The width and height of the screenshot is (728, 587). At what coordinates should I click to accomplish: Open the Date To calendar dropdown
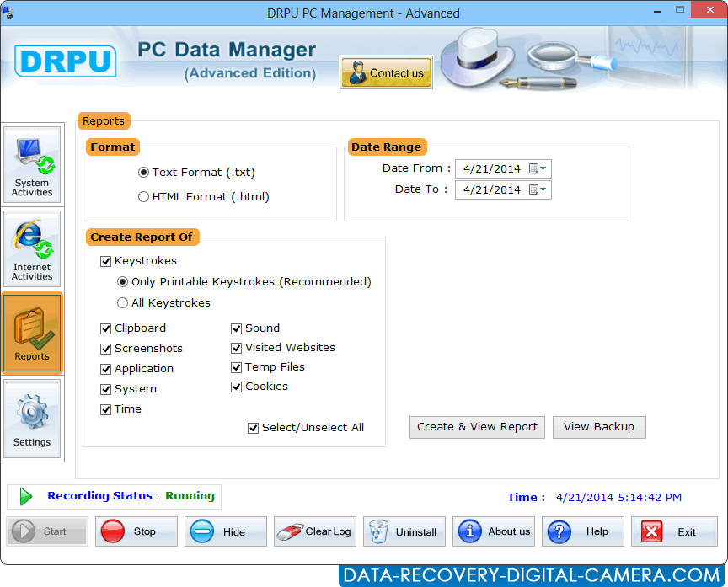(538, 189)
